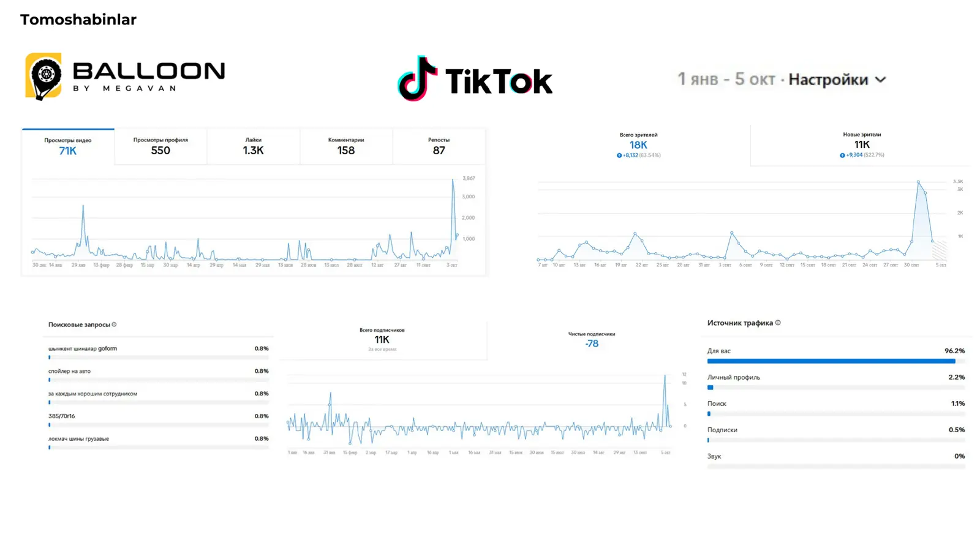Click the peak point on viewers chart
Screen dimensions: 980x551
[x=918, y=181]
